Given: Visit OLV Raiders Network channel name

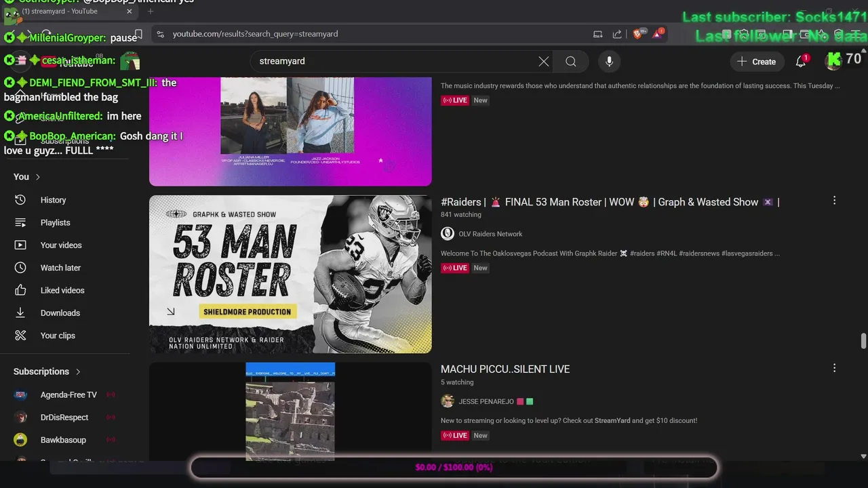Looking at the screenshot, I should pos(490,234).
